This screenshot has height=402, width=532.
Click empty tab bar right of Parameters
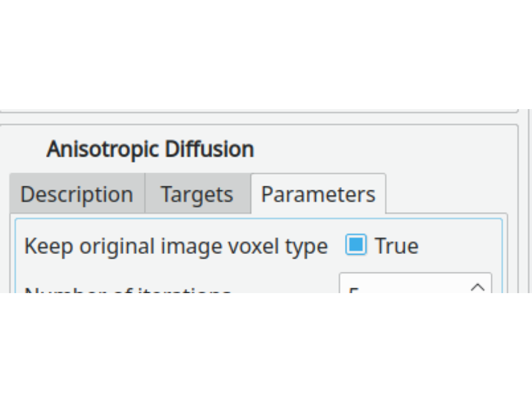(447, 194)
